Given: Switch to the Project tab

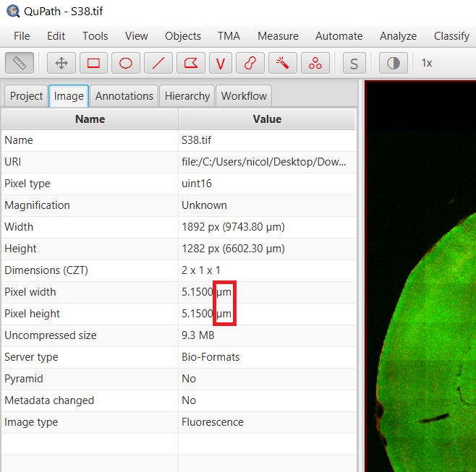Looking at the screenshot, I should point(26,96).
